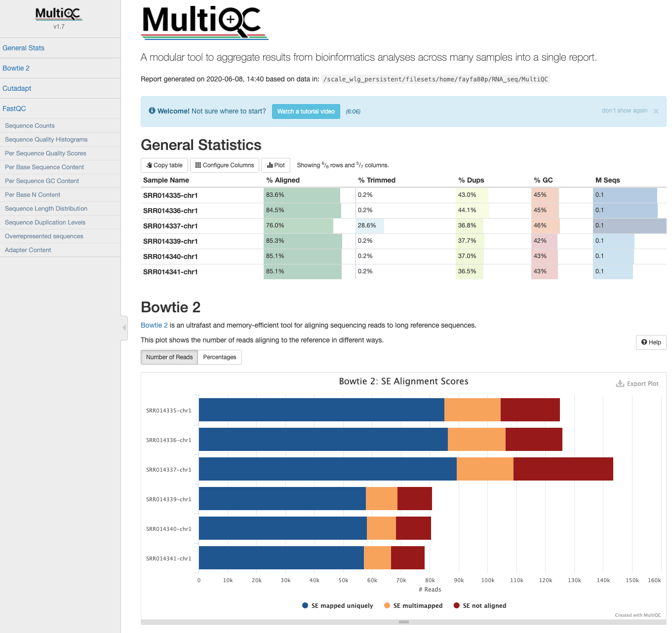
Task: Close the welcome banner with the X
Action: 656,112
